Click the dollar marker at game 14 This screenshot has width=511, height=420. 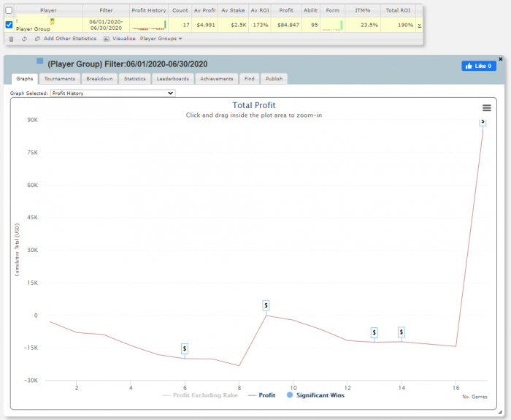click(x=401, y=332)
